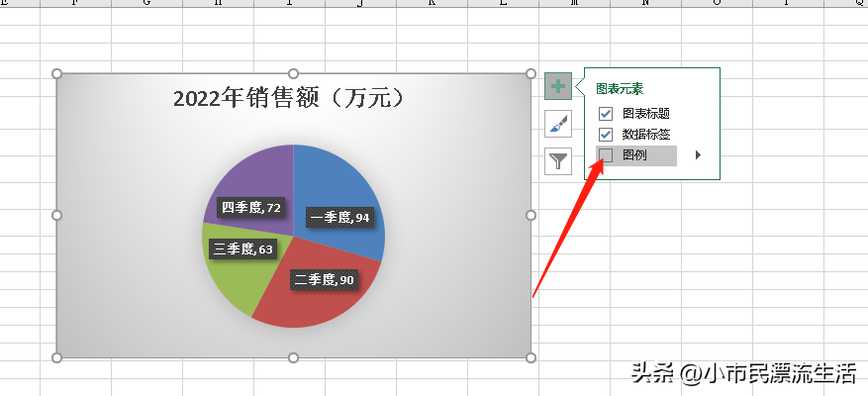Viewport: 868px width, 396px height.
Task: Click the bottom-middle chart resize handle
Action: click(x=293, y=357)
